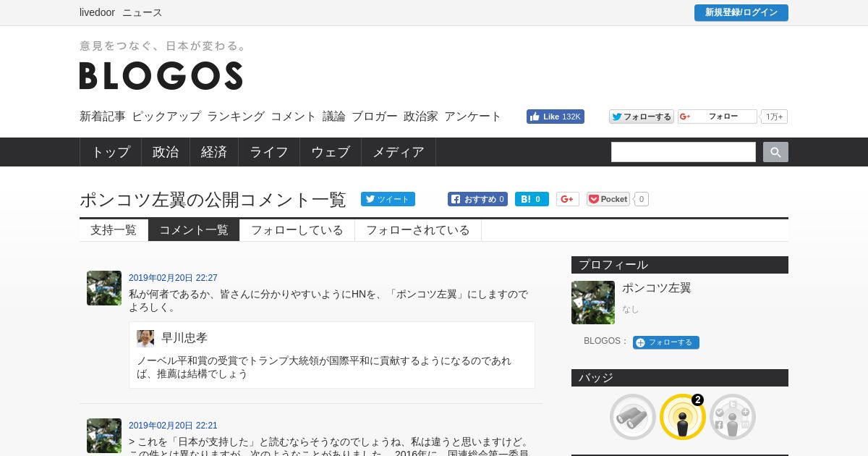Screen dimensions: 868x456
Task: Open the 政治家 menu item
Action: coord(421,117)
